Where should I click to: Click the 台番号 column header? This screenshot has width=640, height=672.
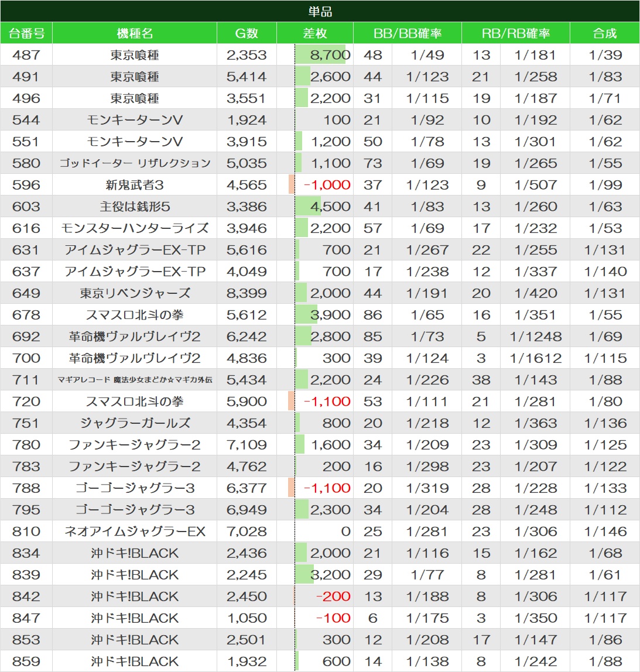26,33
